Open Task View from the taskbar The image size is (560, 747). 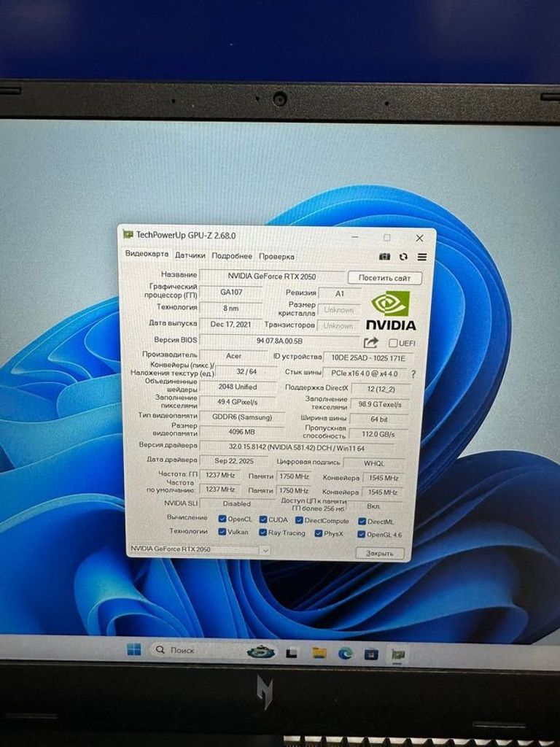292,653
